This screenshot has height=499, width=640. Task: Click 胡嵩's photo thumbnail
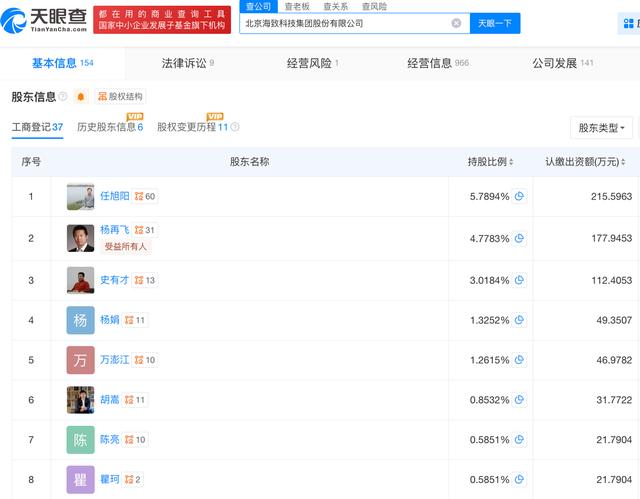click(81, 400)
